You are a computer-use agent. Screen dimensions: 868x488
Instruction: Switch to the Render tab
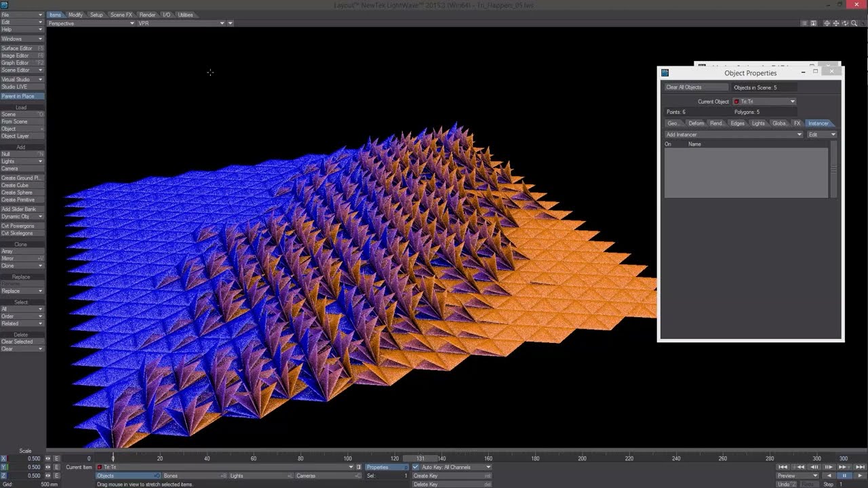click(147, 15)
